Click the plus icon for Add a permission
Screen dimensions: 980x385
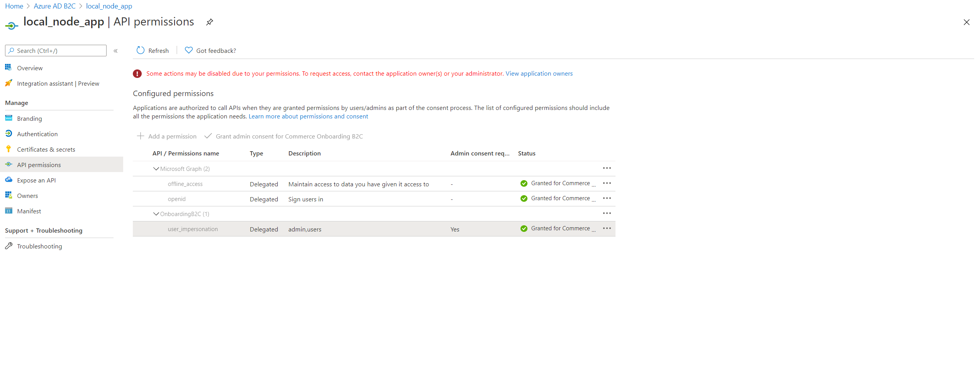[141, 136]
